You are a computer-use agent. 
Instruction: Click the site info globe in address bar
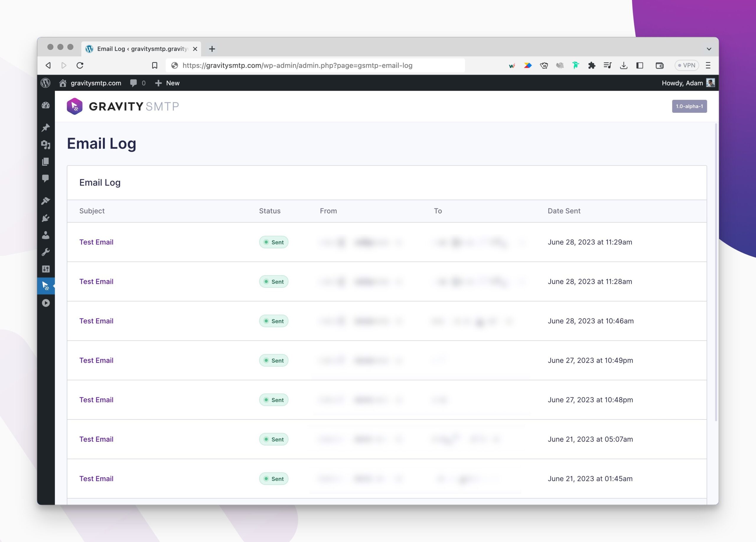174,65
